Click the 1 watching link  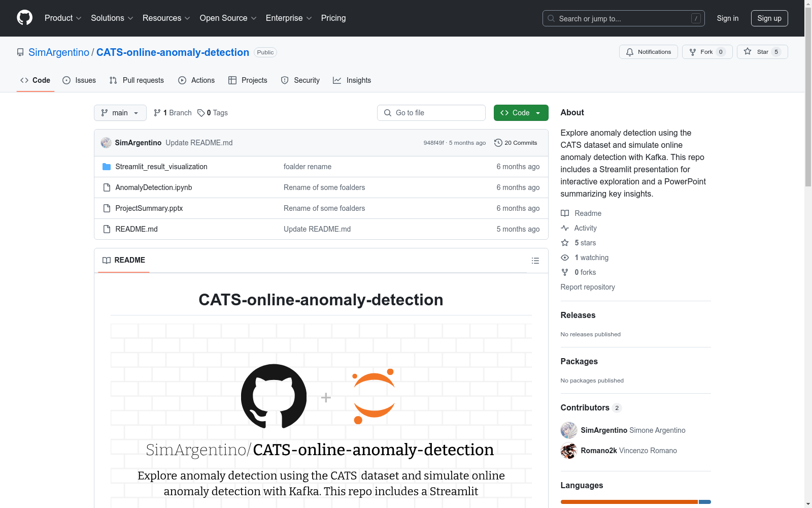point(591,258)
